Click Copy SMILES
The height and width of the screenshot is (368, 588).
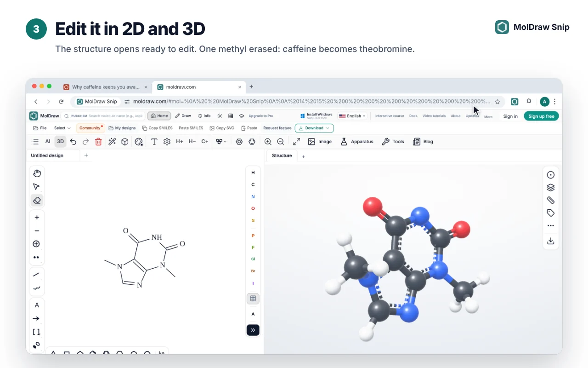tap(157, 128)
